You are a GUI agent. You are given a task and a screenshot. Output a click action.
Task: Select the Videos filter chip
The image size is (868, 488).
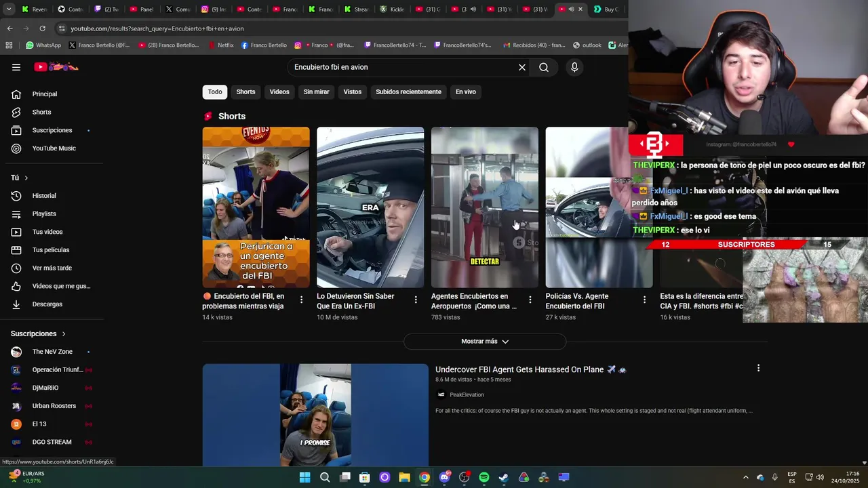pyautogui.click(x=279, y=91)
